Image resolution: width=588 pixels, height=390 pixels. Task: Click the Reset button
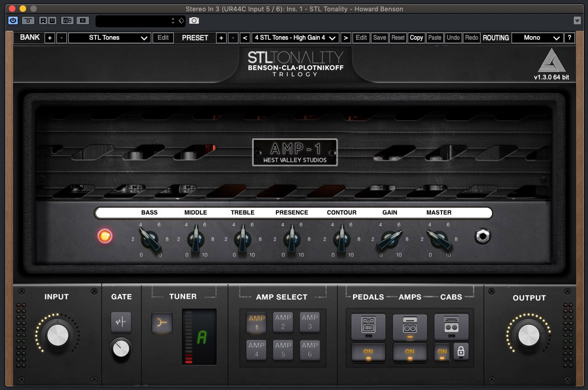coord(398,38)
